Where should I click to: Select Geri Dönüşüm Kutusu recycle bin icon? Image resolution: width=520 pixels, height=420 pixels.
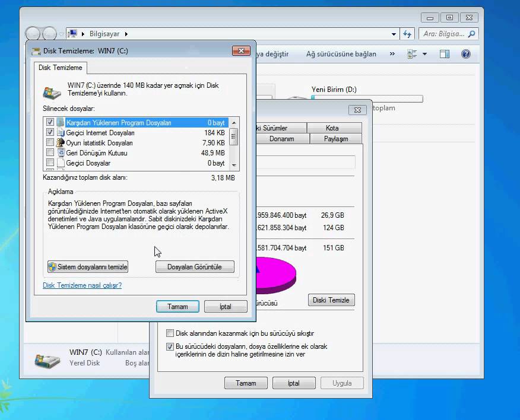tap(61, 152)
